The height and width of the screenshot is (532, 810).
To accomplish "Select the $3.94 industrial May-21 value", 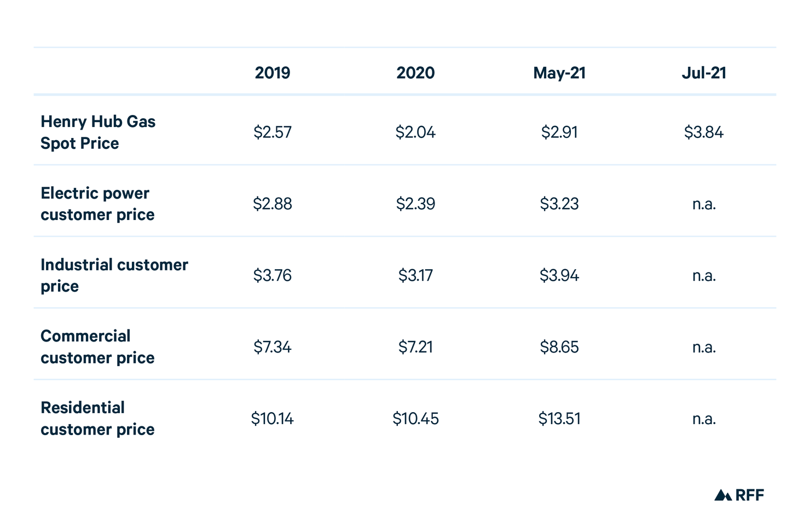I will tap(559, 275).
